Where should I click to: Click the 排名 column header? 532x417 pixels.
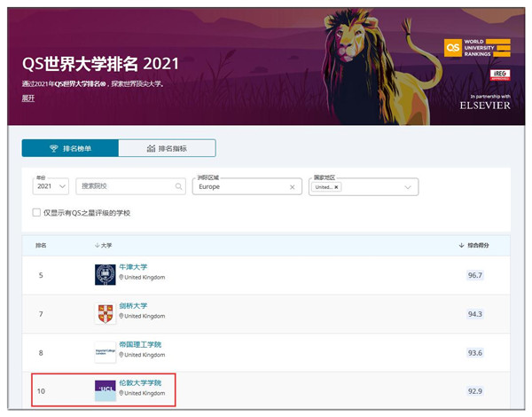pyautogui.click(x=41, y=245)
